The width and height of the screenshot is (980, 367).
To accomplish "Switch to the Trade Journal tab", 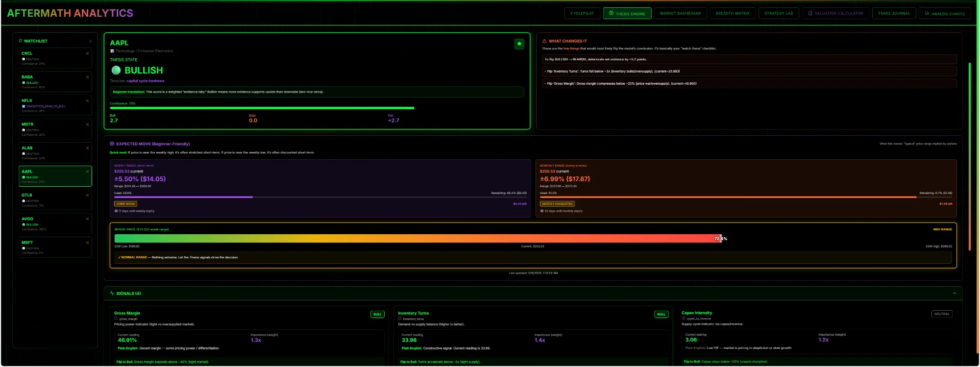I will point(894,13).
